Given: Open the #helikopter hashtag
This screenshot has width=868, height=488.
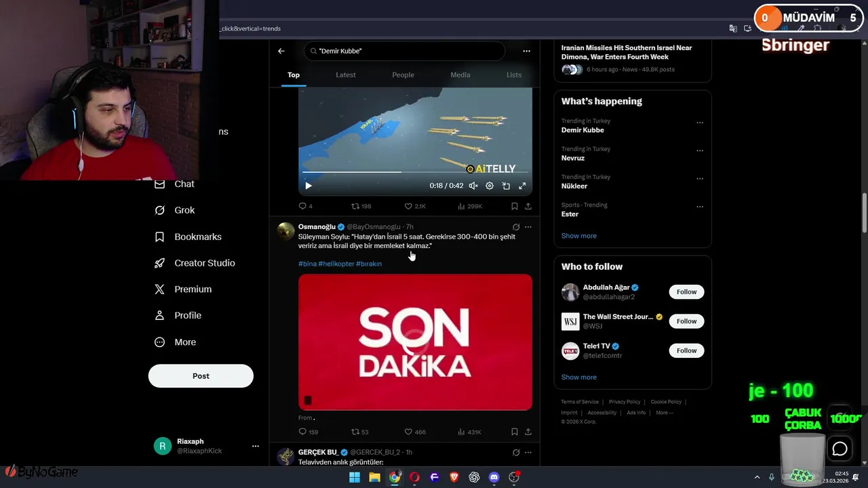Looking at the screenshot, I should [x=336, y=264].
